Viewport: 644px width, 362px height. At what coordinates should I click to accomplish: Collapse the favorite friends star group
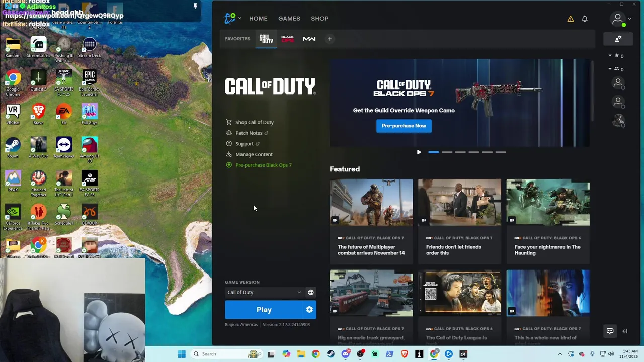[610, 56]
